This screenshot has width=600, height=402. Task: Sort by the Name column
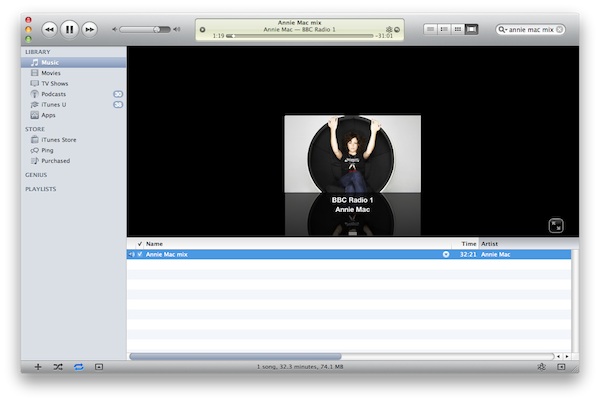click(x=297, y=244)
